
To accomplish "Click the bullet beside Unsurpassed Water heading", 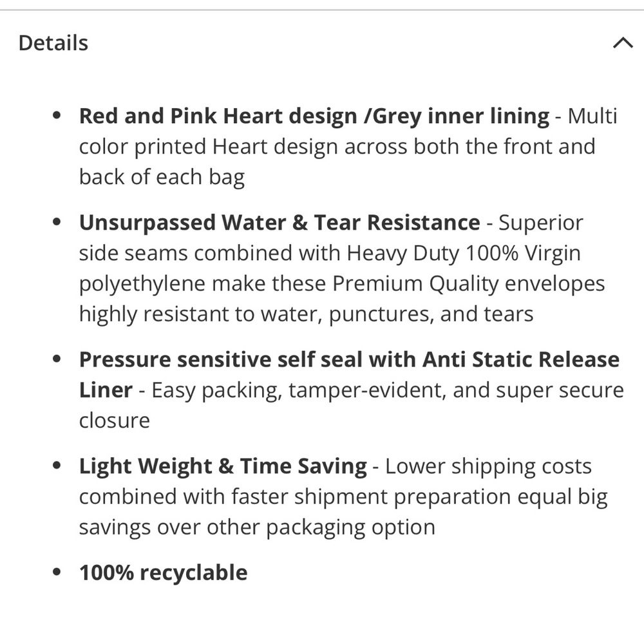I will tap(57, 222).
